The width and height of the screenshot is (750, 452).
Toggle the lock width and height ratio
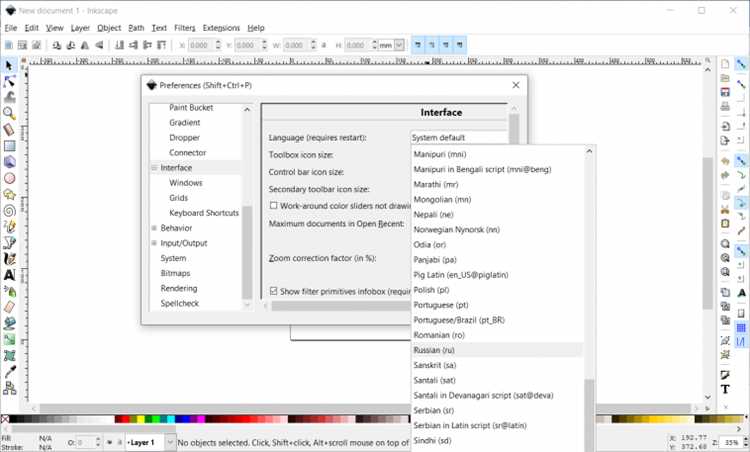[324, 45]
